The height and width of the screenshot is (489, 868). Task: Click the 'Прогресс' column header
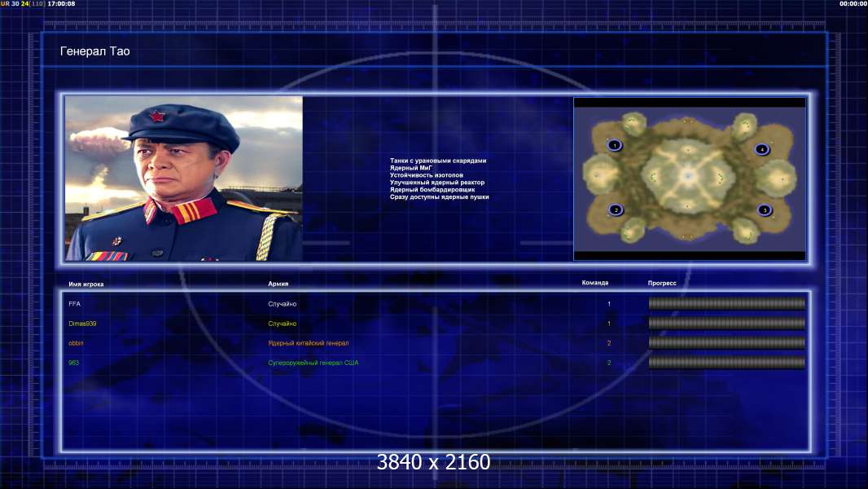coord(662,283)
